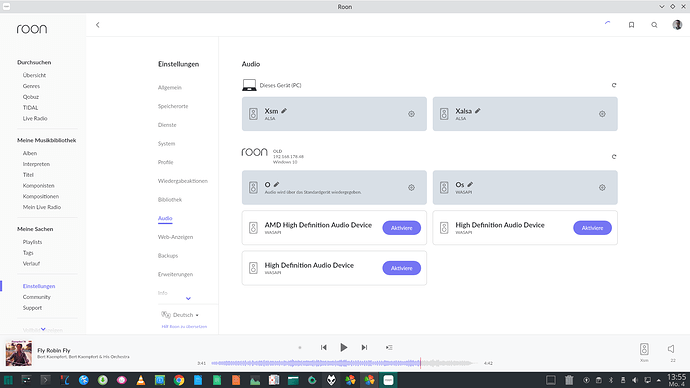Skip to the next track
Image resolution: width=690 pixels, height=388 pixels.
[x=364, y=348]
